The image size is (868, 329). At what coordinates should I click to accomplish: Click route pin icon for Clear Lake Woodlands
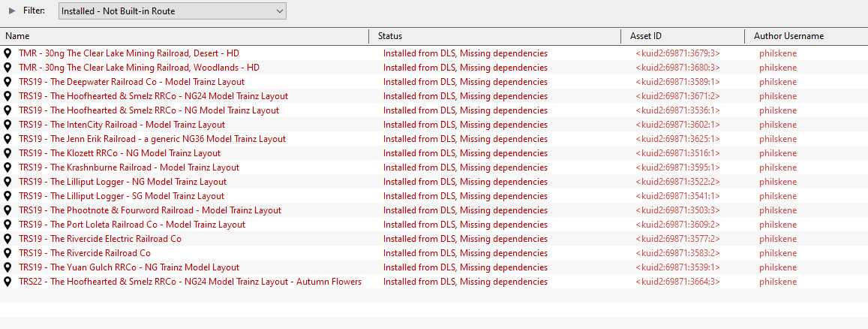8,68
